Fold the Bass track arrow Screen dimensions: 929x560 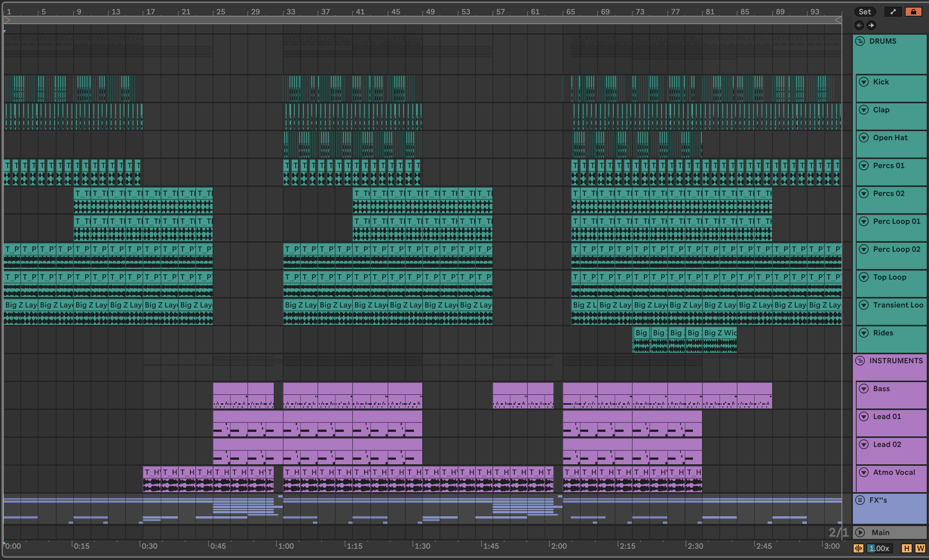coord(864,389)
